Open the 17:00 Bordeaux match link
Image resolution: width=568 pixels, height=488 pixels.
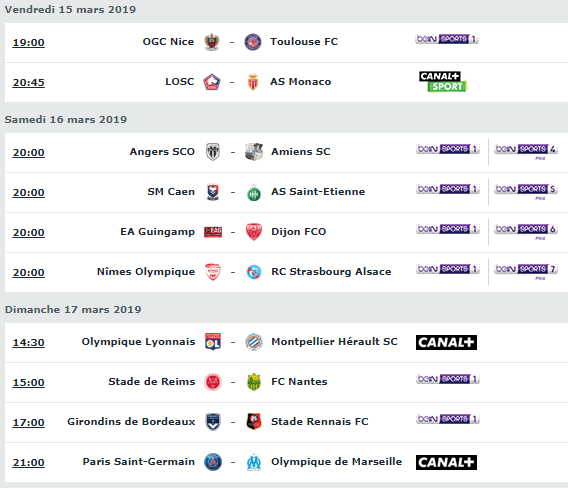tap(29, 423)
